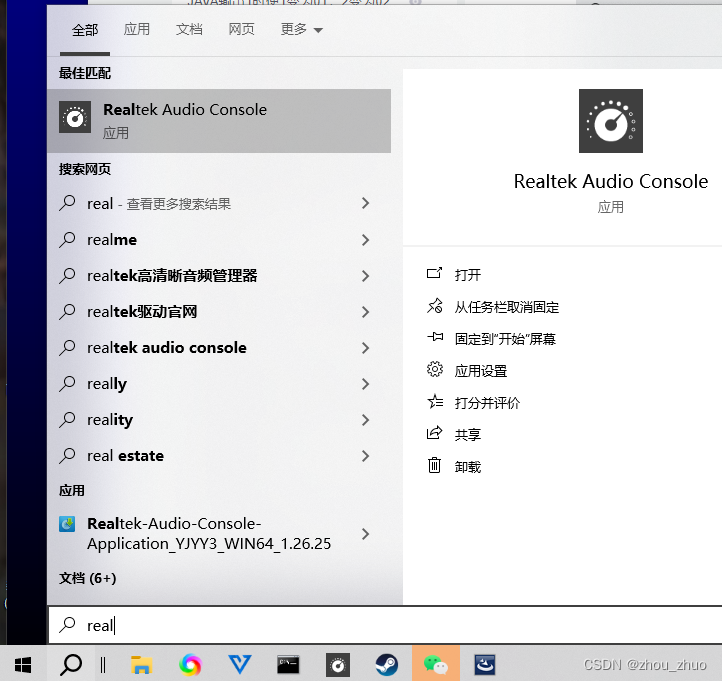Choose 卸载 to uninstall the app
Screen dimensions: 722x681
(468, 467)
